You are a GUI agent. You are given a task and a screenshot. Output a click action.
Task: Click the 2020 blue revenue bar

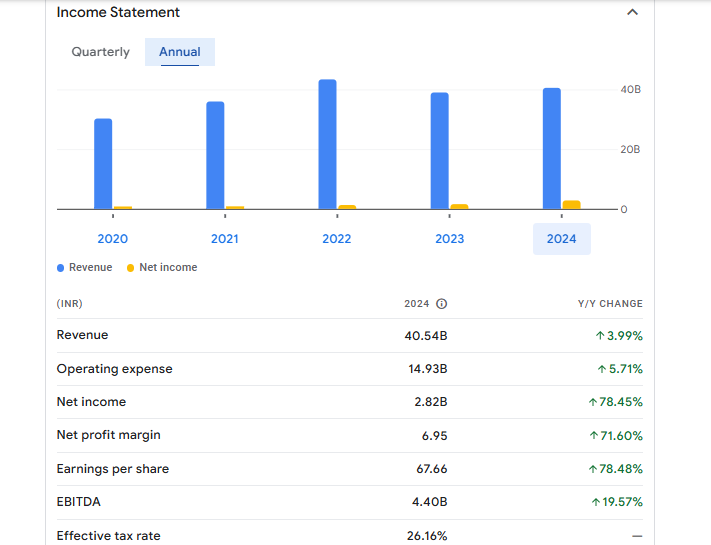(103, 164)
